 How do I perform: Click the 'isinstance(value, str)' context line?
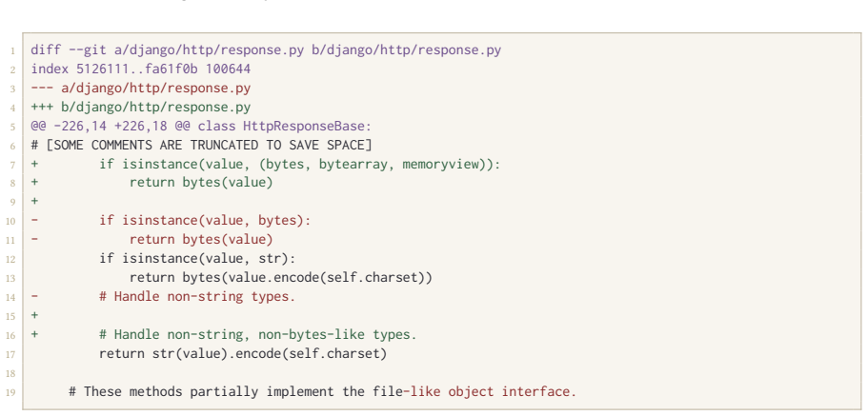(197, 258)
